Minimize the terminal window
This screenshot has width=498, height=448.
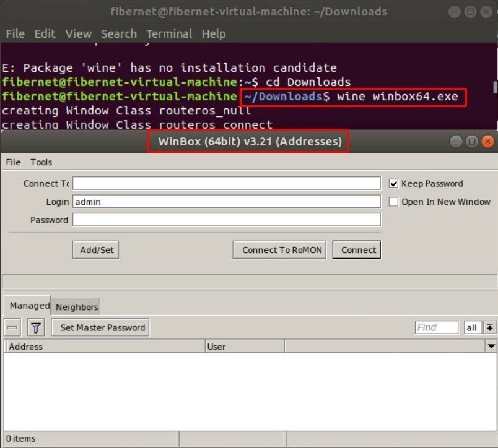point(455,12)
